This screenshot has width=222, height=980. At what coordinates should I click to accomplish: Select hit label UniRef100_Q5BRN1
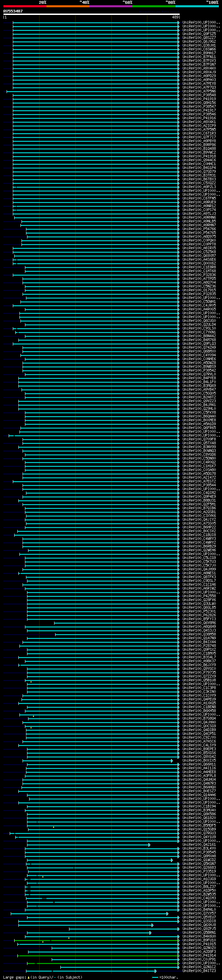(199, 932)
